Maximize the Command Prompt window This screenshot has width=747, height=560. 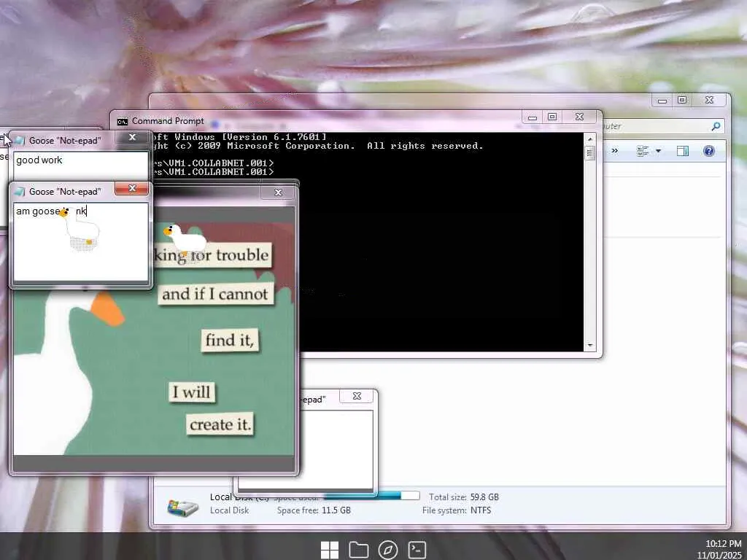pyautogui.click(x=552, y=117)
